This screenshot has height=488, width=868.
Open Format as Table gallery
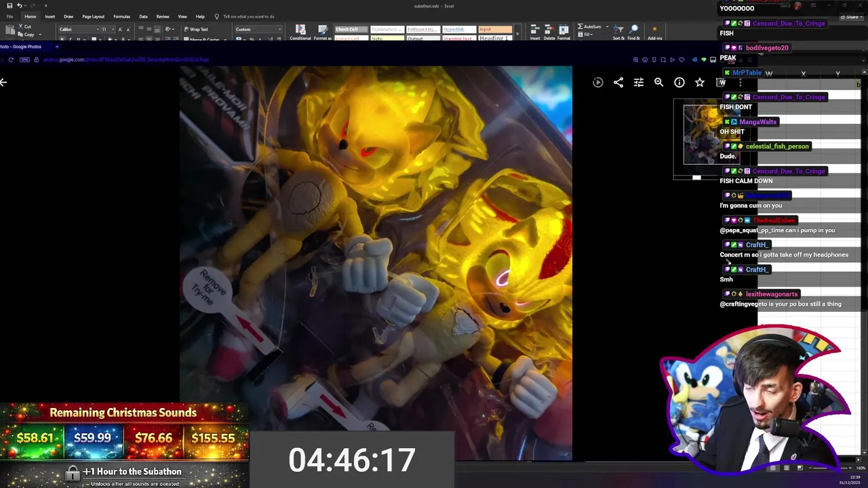323,33
